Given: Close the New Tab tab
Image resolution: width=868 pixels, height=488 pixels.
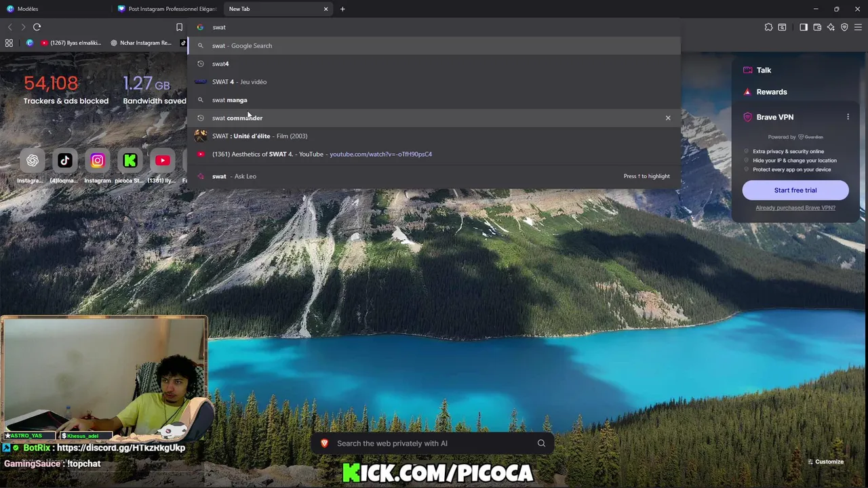Looking at the screenshot, I should [325, 9].
